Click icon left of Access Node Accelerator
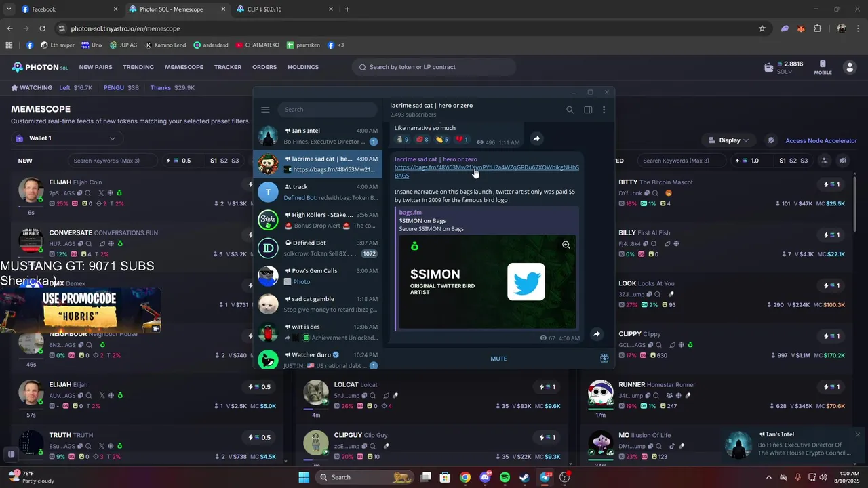Image resolution: width=868 pixels, height=488 pixels. [x=771, y=140]
